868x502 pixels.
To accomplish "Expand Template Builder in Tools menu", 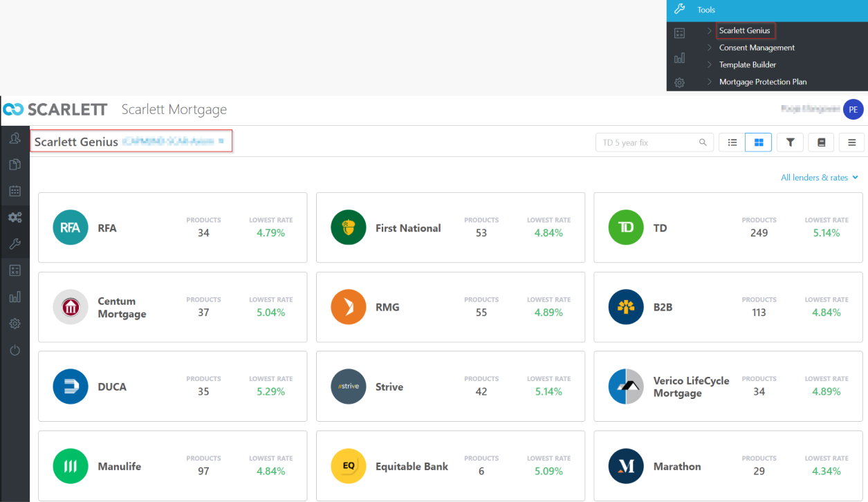I will point(748,65).
